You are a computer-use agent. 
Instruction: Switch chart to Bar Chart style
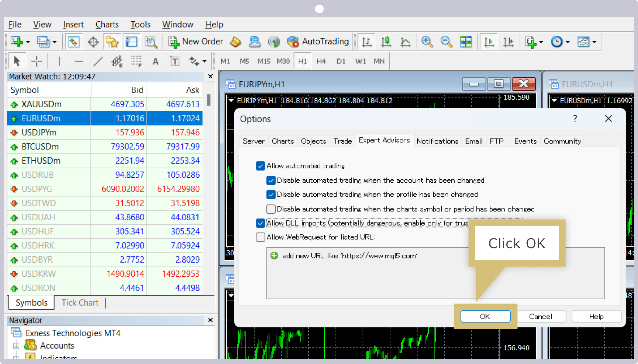point(367,42)
